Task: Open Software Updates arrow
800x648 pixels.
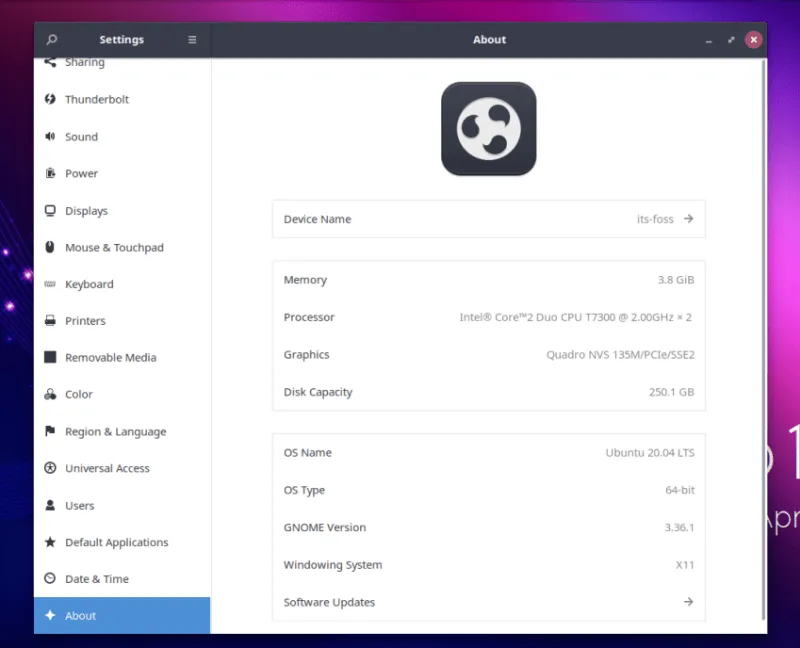Action: coord(688,602)
